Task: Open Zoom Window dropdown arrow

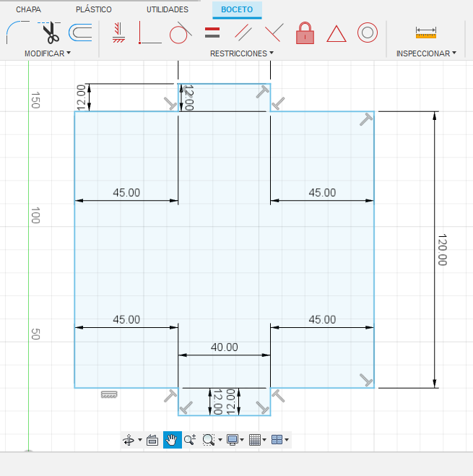Action: pos(220,440)
